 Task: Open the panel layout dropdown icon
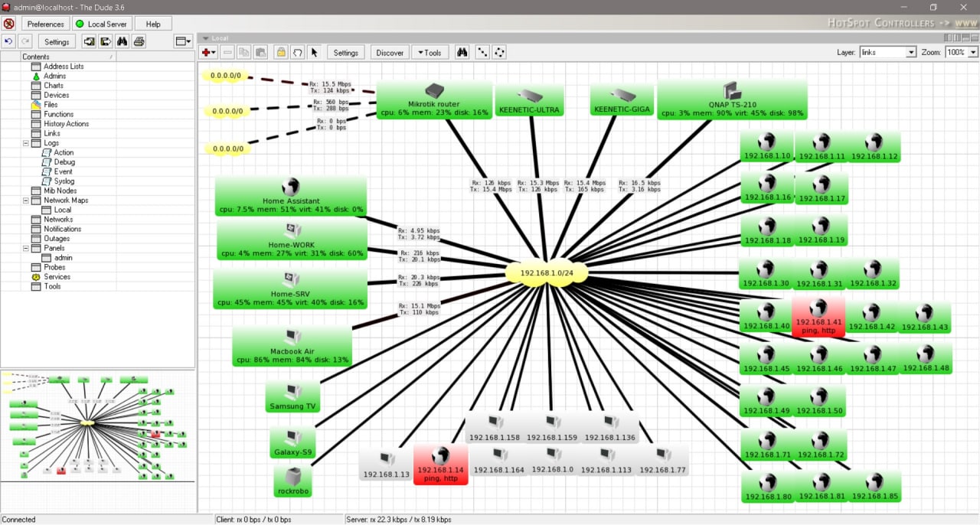183,41
